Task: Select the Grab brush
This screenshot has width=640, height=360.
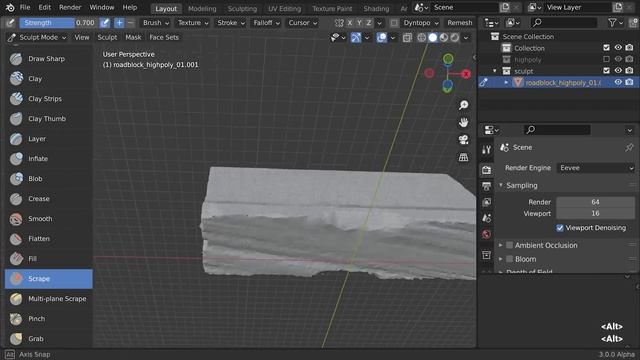Action: [x=49, y=339]
